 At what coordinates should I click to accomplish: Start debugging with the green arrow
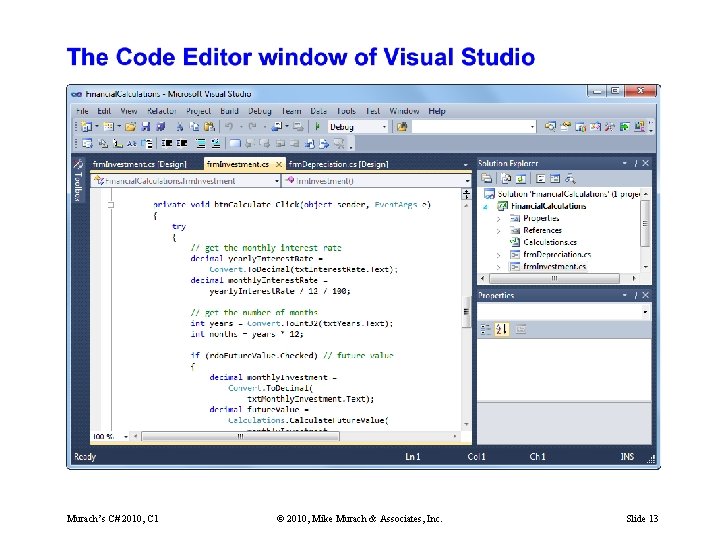click(x=317, y=126)
